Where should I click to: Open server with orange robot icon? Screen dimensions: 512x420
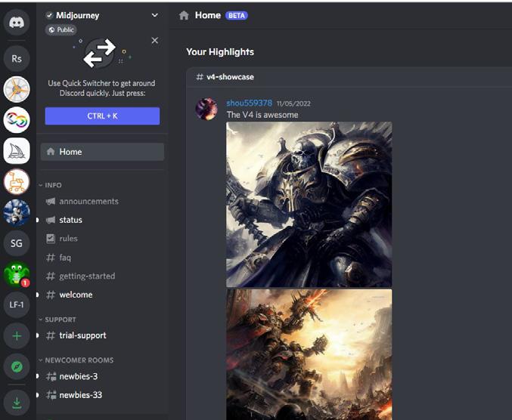17,181
